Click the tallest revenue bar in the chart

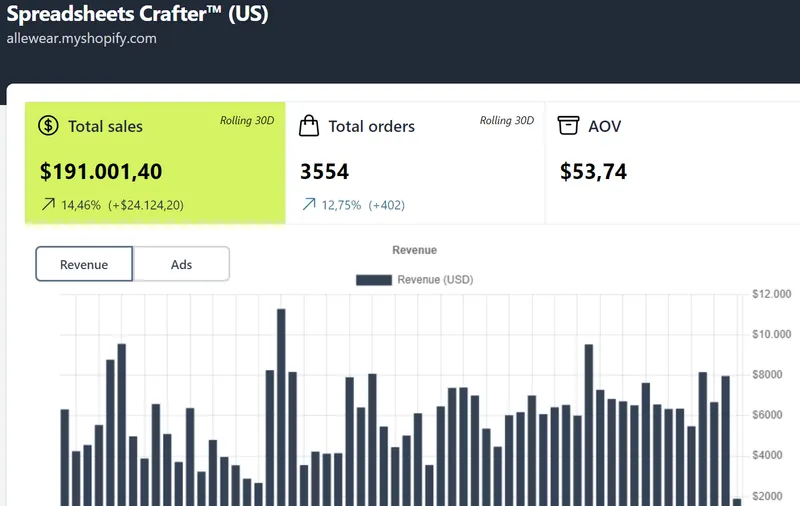pyautogui.click(x=281, y=400)
